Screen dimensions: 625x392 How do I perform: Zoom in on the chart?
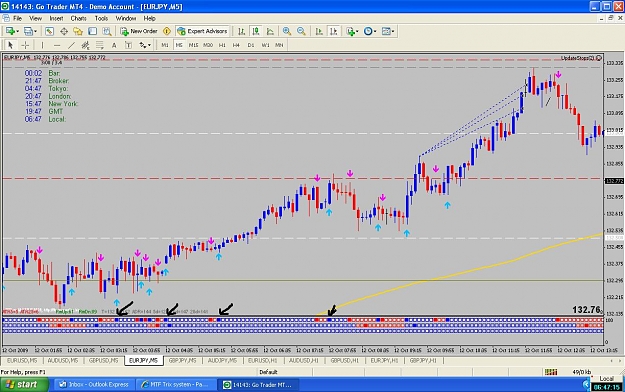pyautogui.click(x=287, y=31)
